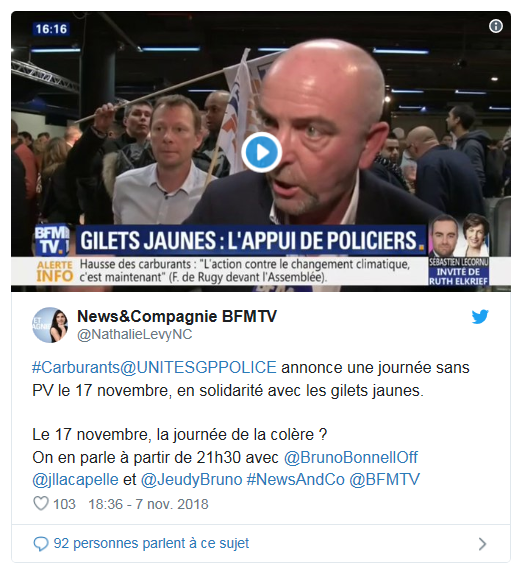
Task: Click the BFM TV logo in video
Action: coord(52,241)
